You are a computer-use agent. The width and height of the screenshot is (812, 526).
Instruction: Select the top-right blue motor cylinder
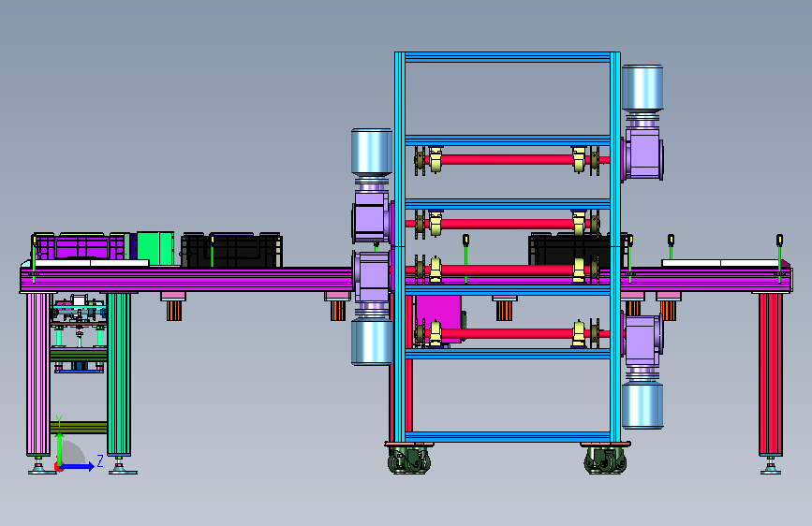(642, 87)
